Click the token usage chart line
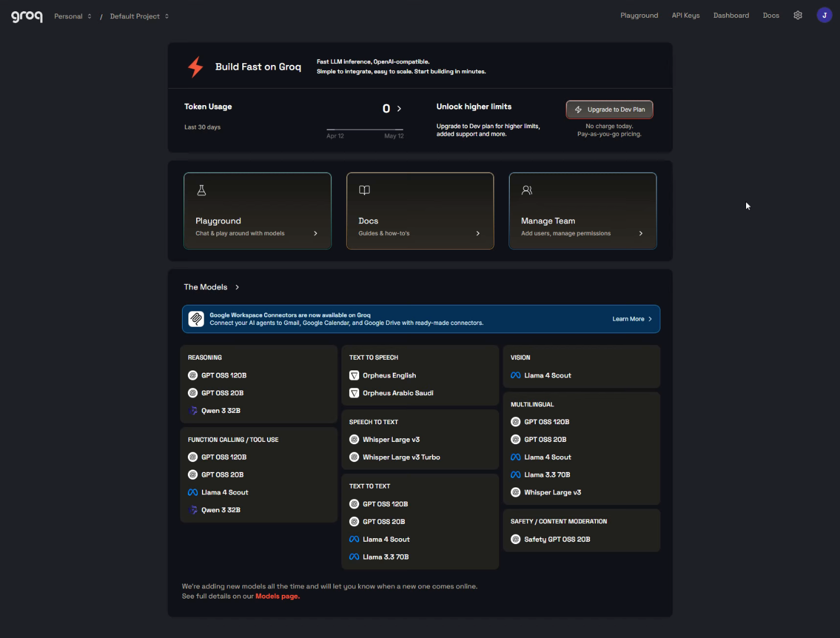 click(365, 129)
